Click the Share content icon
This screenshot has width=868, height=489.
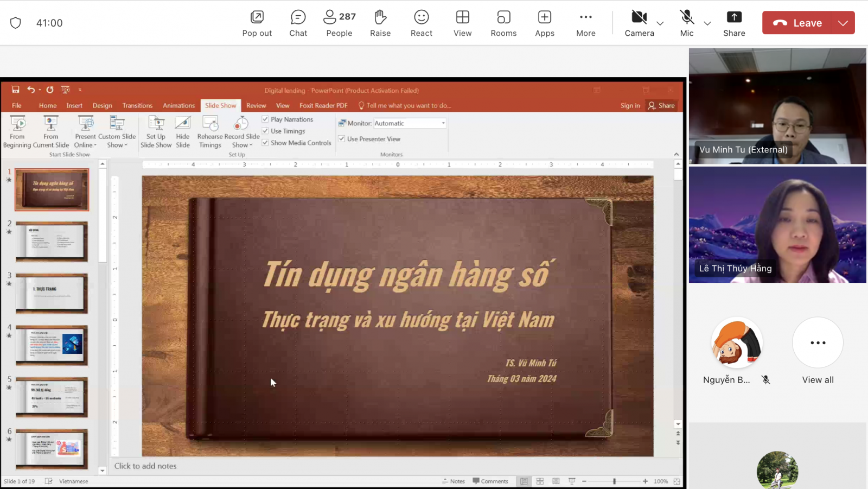(734, 23)
